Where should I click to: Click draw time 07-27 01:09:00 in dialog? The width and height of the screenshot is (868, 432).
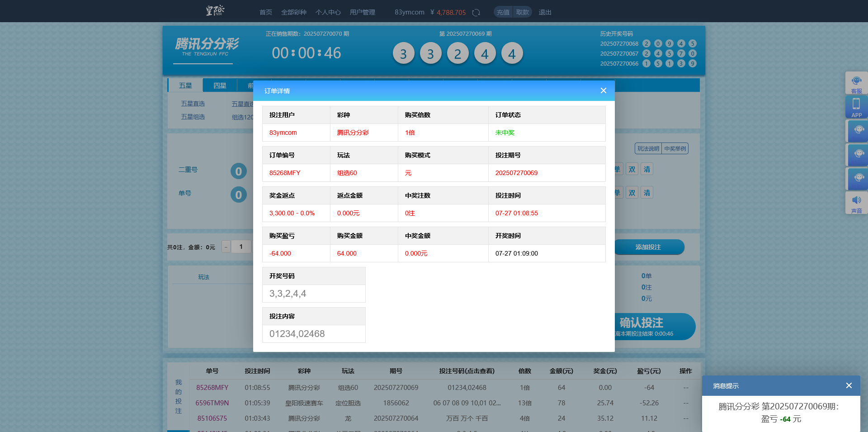[517, 253]
